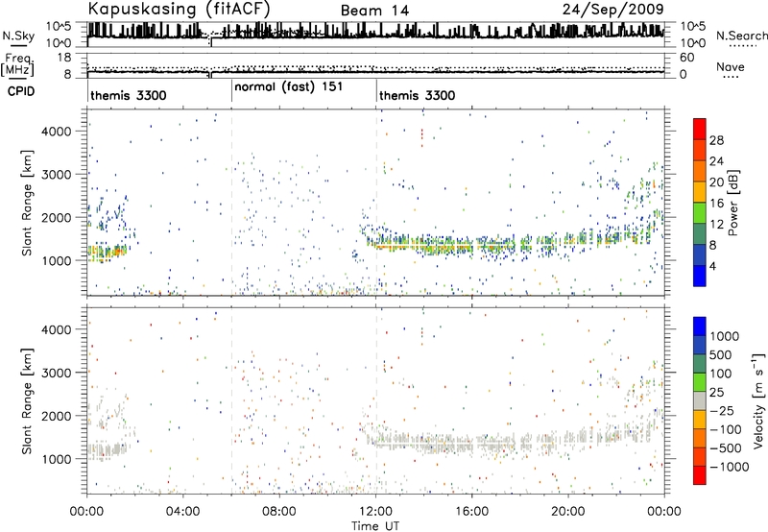The image size is (768, 532).
Task: Click the 16 tick on Power scale
Action: (x=716, y=204)
